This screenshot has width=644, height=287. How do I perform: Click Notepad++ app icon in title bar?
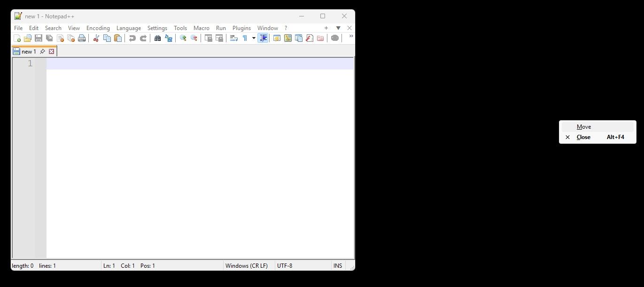(18, 16)
